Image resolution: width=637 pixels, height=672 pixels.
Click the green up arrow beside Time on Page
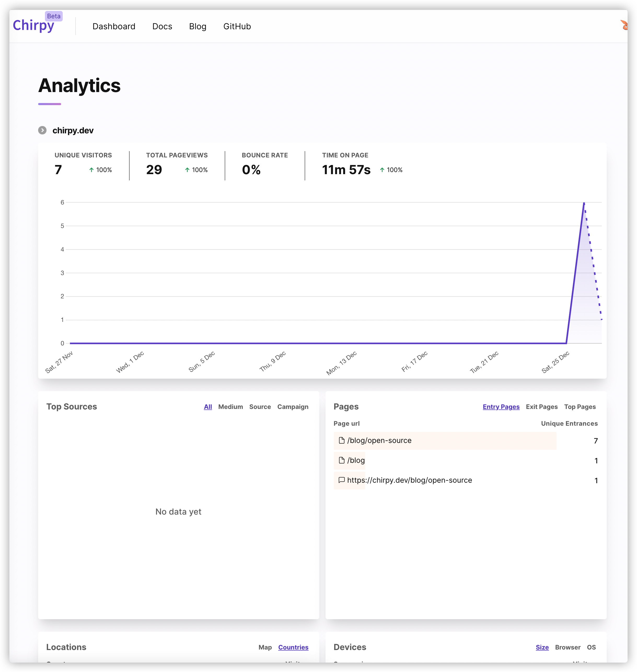(382, 170)
